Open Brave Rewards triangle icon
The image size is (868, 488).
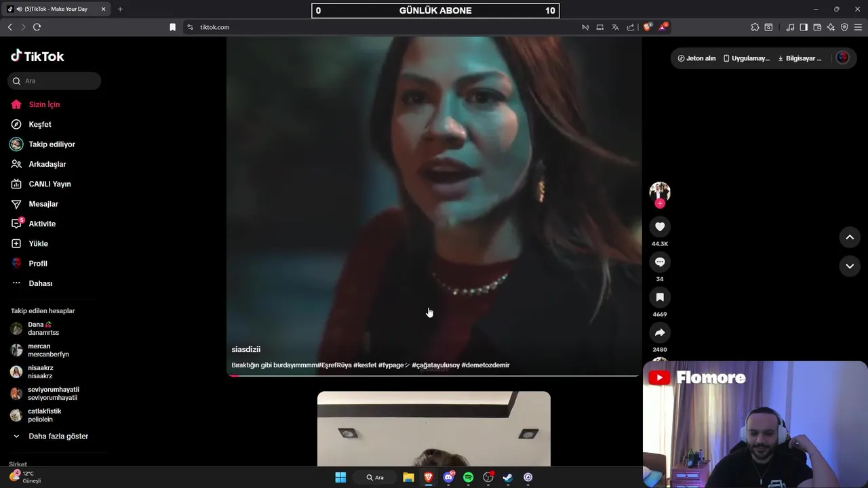[663, 27]
